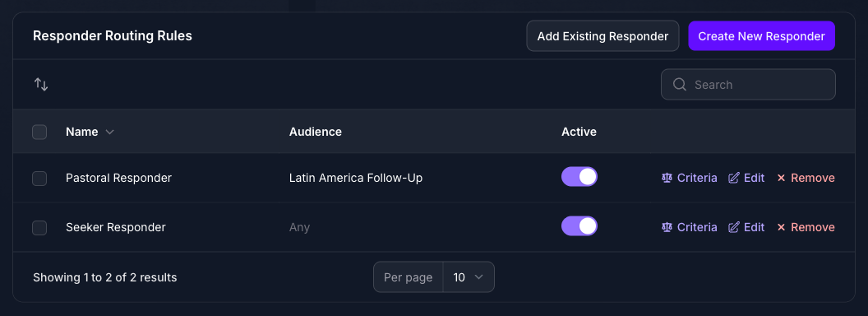This screenshot has height=316, width=868.
Task: Click Edit link for Pastoral Responder
Action: (746, 178)
